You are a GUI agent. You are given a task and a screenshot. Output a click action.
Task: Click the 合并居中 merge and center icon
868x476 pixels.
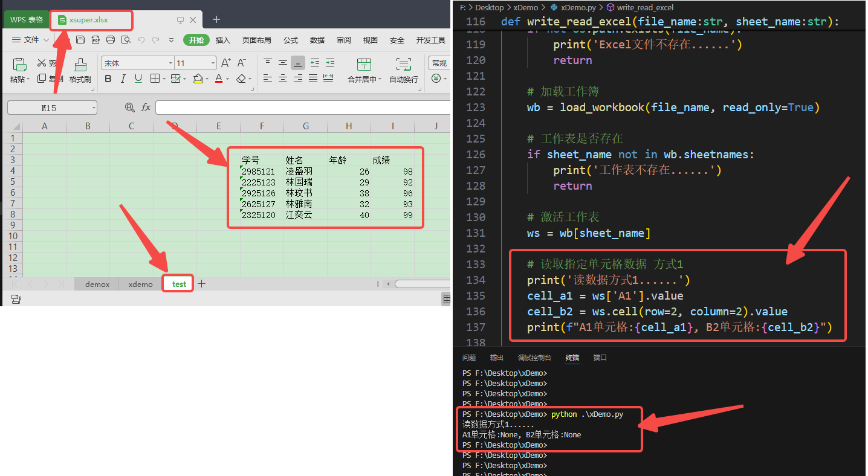coord(364,65)
